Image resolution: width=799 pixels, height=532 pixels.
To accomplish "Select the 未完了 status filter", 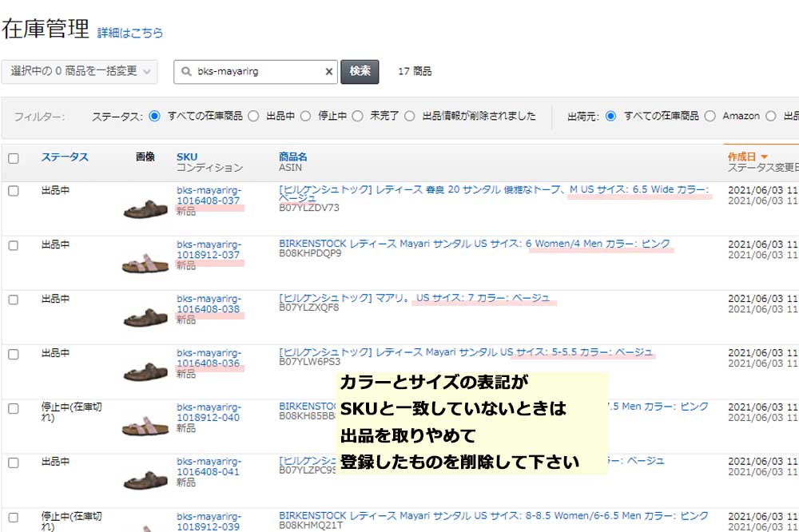I will 358,116.
